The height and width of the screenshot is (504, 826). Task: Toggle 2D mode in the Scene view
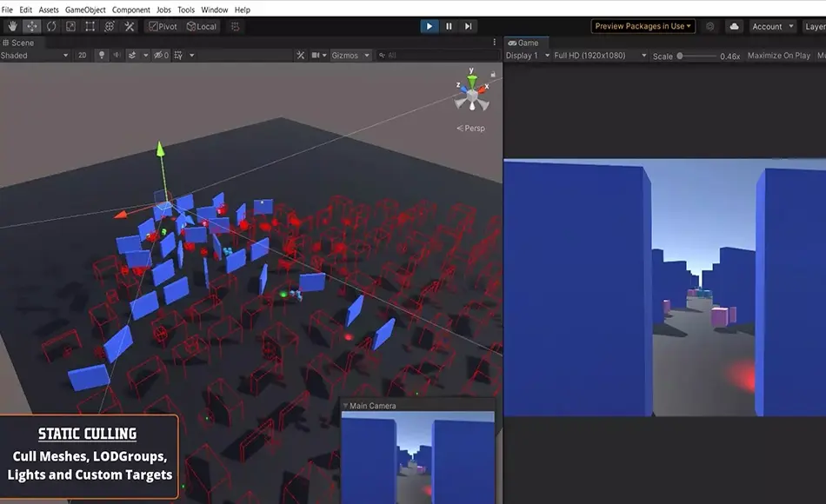click(81, 55)
